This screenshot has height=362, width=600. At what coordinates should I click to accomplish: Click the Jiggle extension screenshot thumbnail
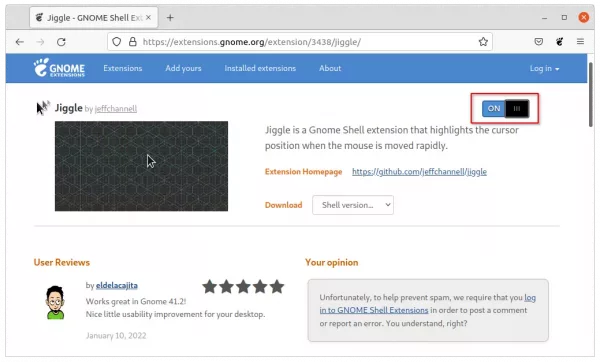[141, 166]
